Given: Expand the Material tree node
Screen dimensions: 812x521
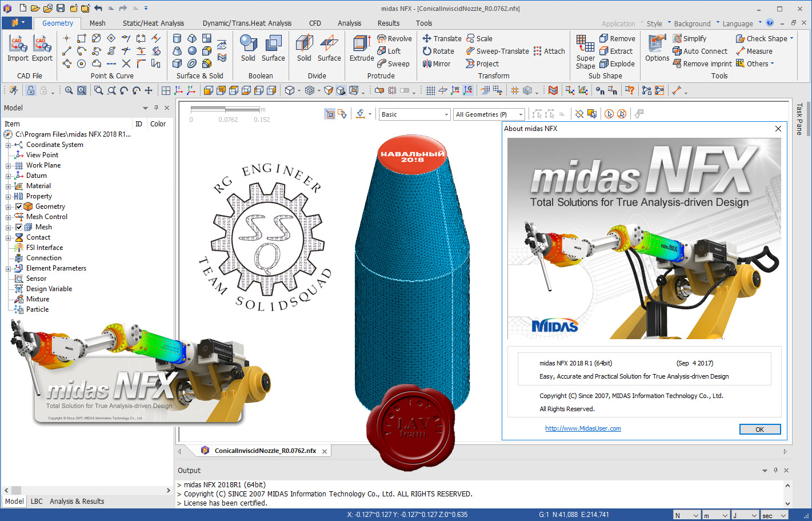Looking at the screenshot, I should pos(9,186).
